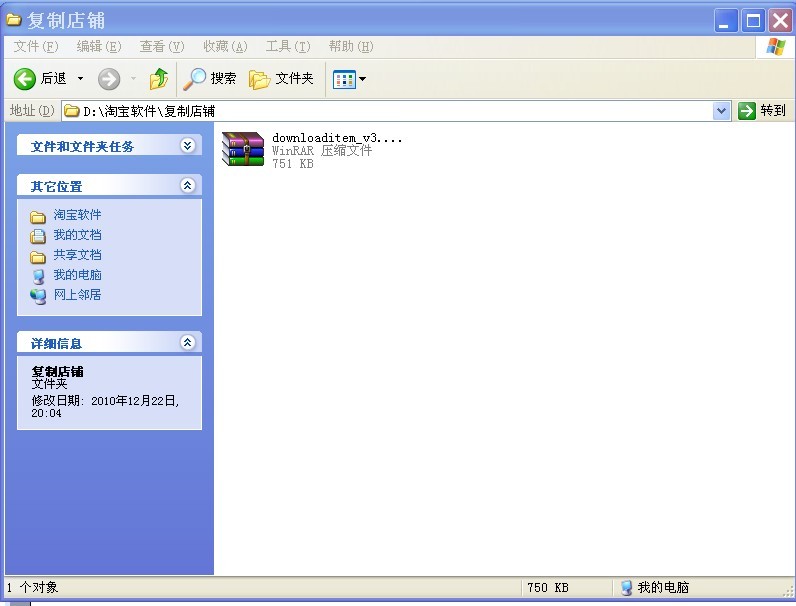Open 网上邻居 link
The height and width of the screenshot is (606, 796).
77,294
